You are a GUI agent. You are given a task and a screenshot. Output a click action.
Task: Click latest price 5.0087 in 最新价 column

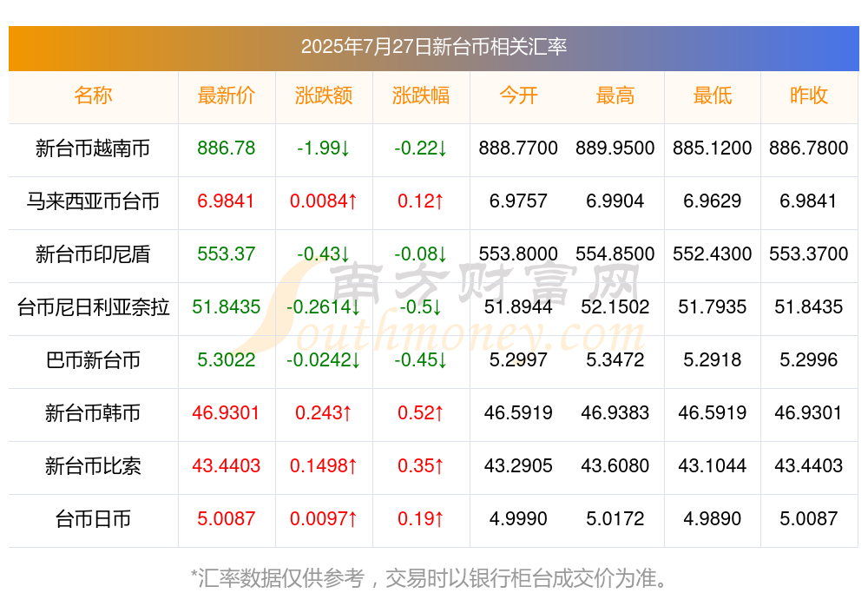pyautogui.click(x=226, y=519)
